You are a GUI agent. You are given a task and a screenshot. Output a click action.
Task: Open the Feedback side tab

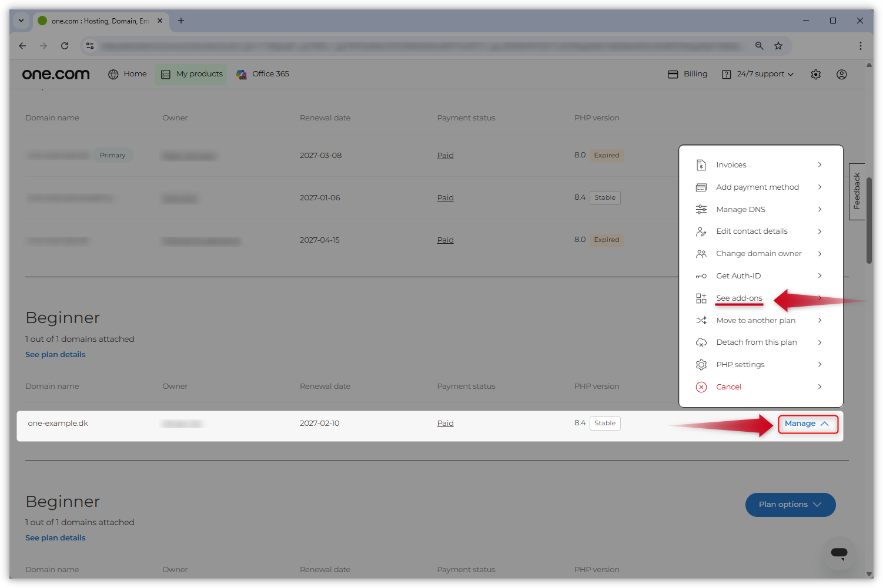(x=857, y=191)
